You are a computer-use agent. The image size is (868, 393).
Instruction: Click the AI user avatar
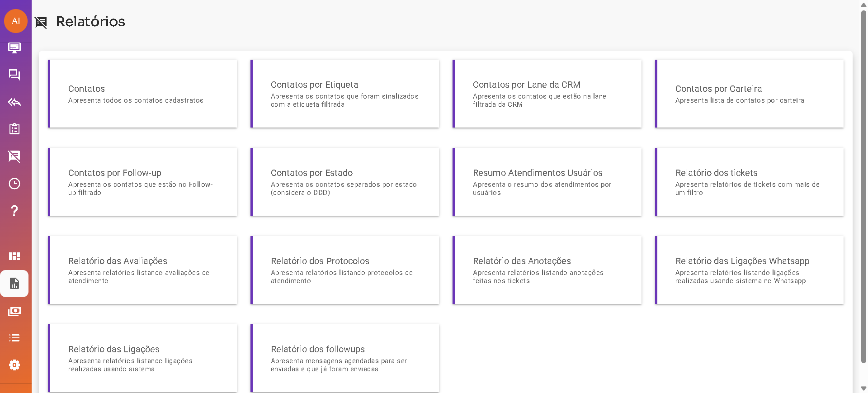coord(16,21)
